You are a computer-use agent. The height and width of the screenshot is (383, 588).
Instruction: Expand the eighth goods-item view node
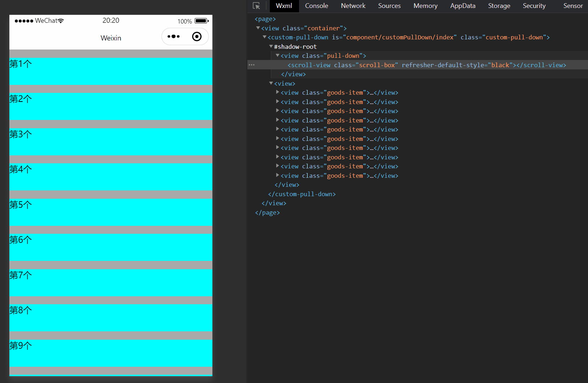pos(277,157)
